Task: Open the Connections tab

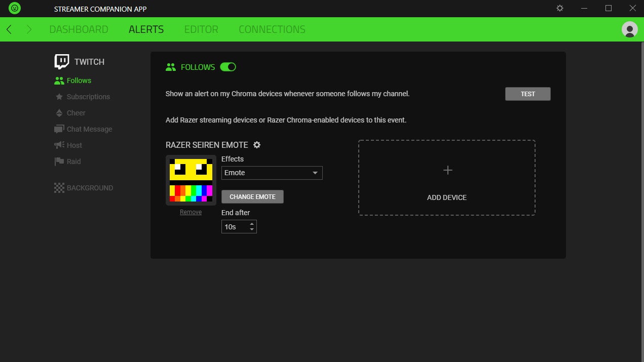Action: click(272, 29)
